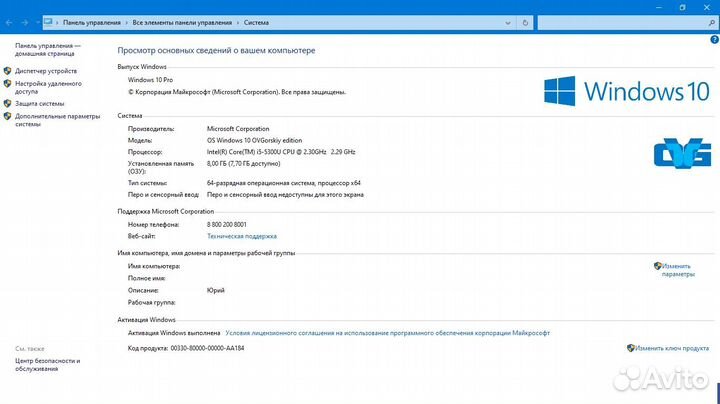Expand chevron after 'Все элементы панели управления'
The height and width of the screenshot is (404, 720).
(x=238, y=22)
